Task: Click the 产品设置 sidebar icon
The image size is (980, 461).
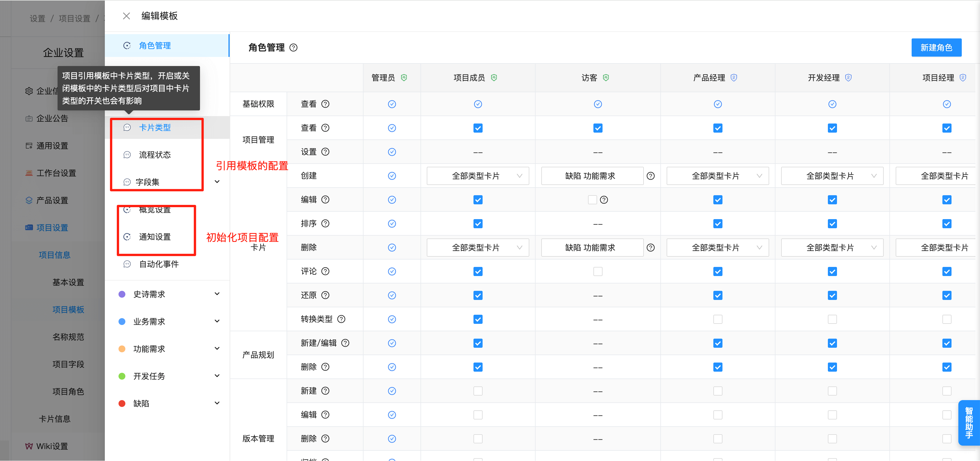Action: tap(29, 200)
